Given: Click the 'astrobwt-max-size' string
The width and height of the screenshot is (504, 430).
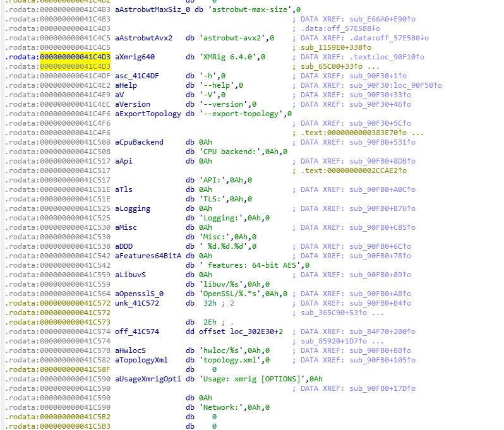Looking at the screenshot, I should [249, 9].
